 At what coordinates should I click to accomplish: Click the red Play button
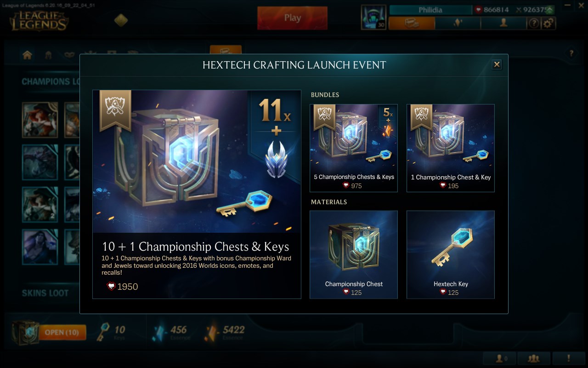[x=292, y=18]
